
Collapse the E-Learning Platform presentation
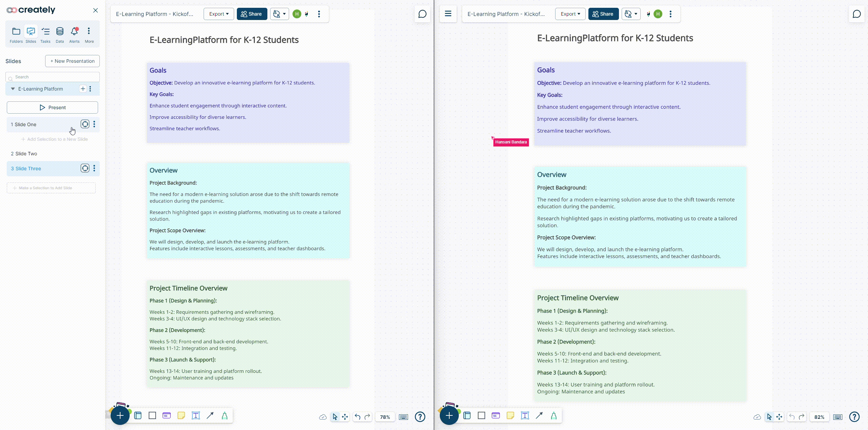tap(13, 89)
